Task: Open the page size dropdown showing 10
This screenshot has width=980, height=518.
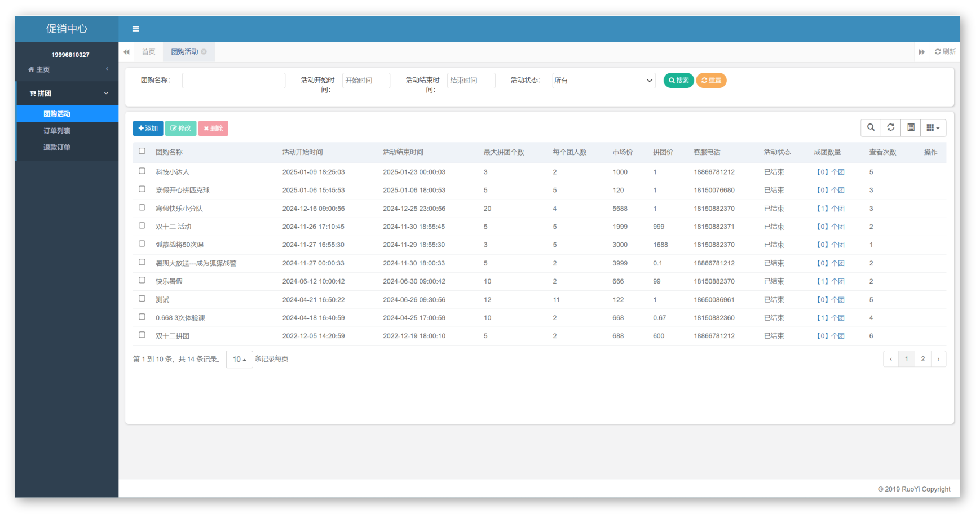Action: coord(239,359)
